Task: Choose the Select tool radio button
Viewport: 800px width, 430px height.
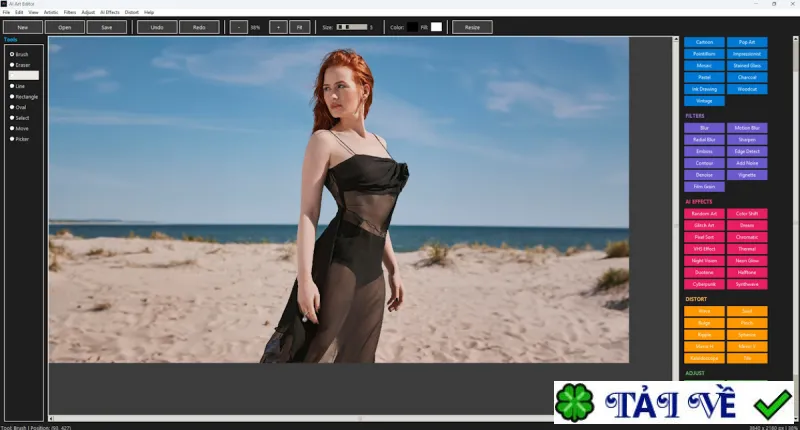Action: pyautogui.click(x=12, y=118)
